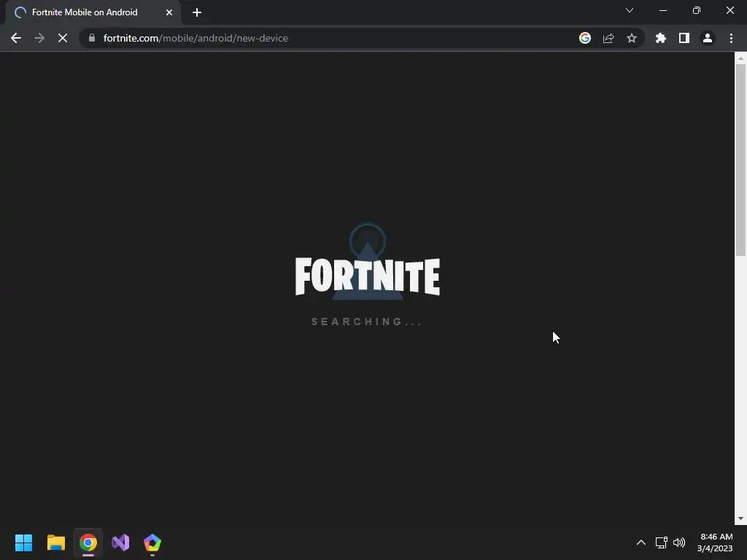Click the forward navigation arrow
Screen dimensions: 747x560
click(x=39, y=38)
